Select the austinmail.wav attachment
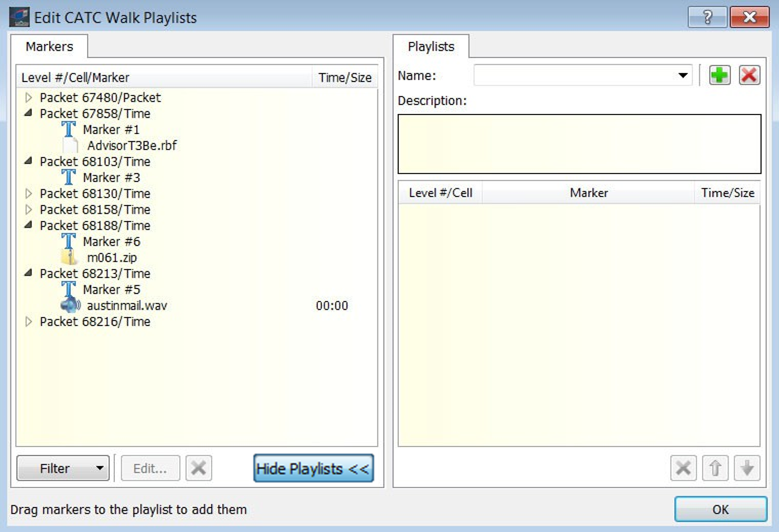Image resolution: width=779 pixels, height=532 pixels. pyautogui.click(x=127, y=306)
